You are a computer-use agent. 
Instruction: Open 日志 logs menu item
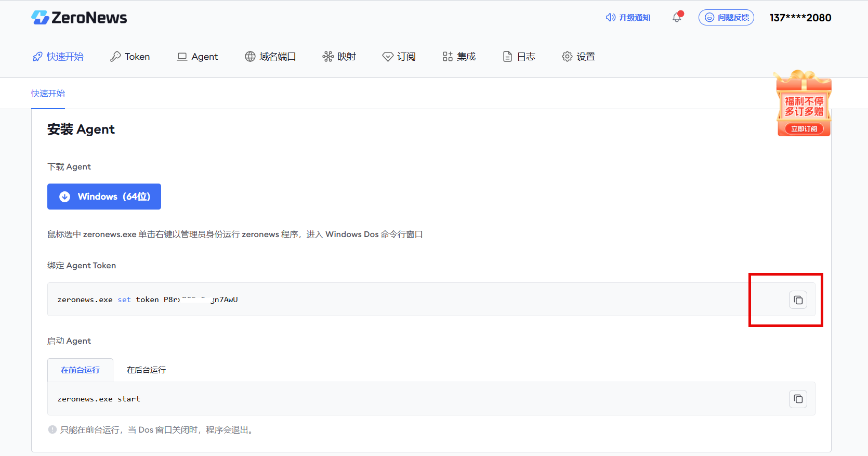click(519, 57)
